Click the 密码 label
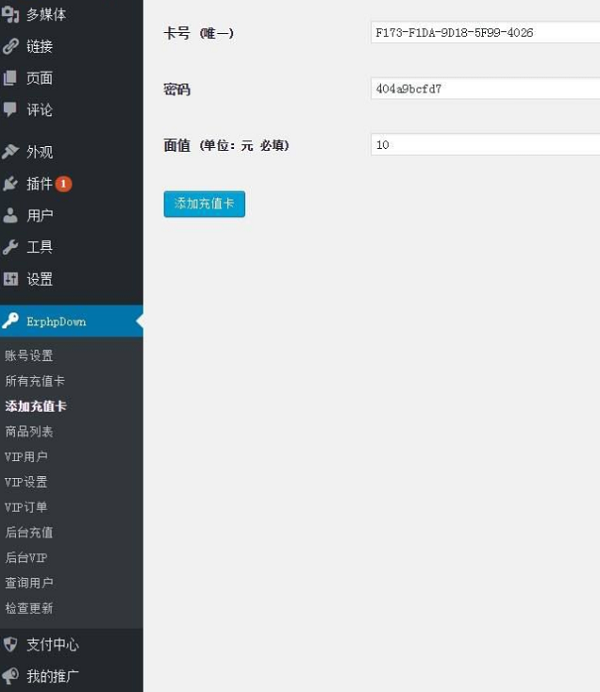Viewport: 600px width, 692px height. pos(177,90)
